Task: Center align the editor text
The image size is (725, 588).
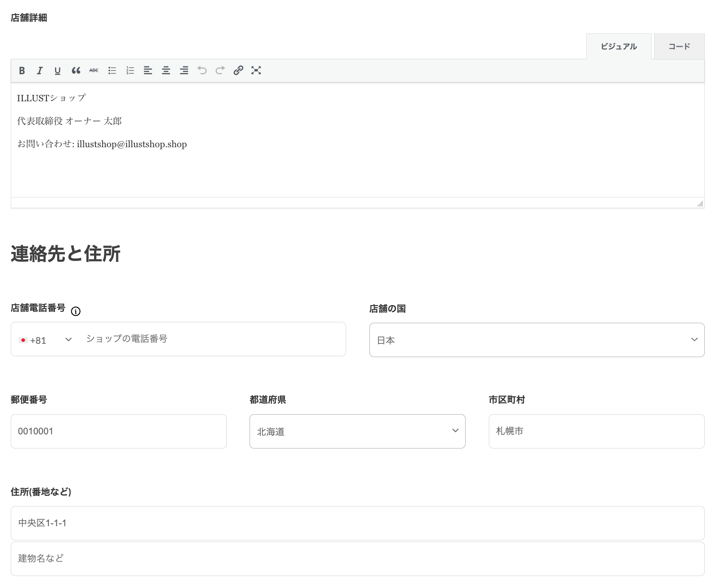Action: point(166,71)
